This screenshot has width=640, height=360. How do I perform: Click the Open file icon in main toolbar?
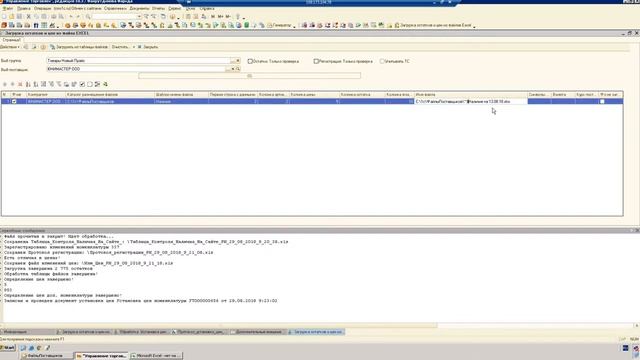[12, 16]
